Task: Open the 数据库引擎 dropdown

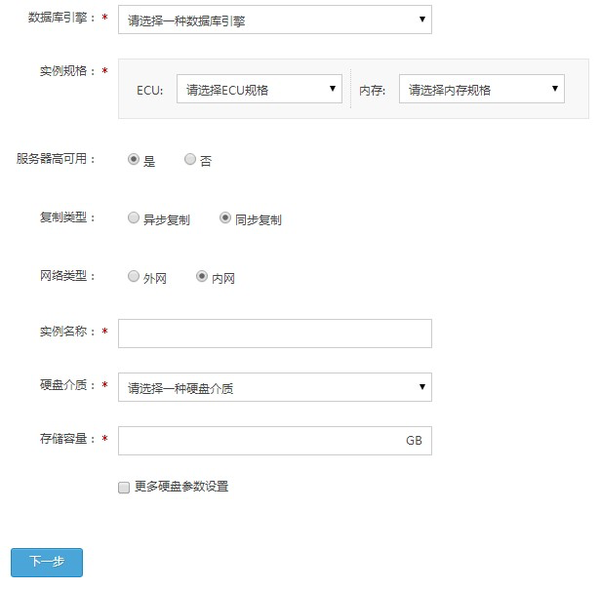Action: (274, 19)
